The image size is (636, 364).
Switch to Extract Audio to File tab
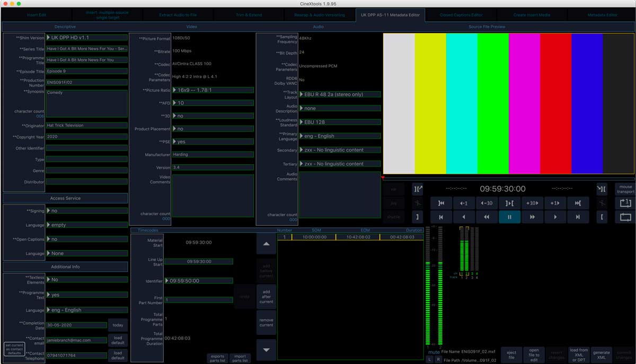[178, 15]
